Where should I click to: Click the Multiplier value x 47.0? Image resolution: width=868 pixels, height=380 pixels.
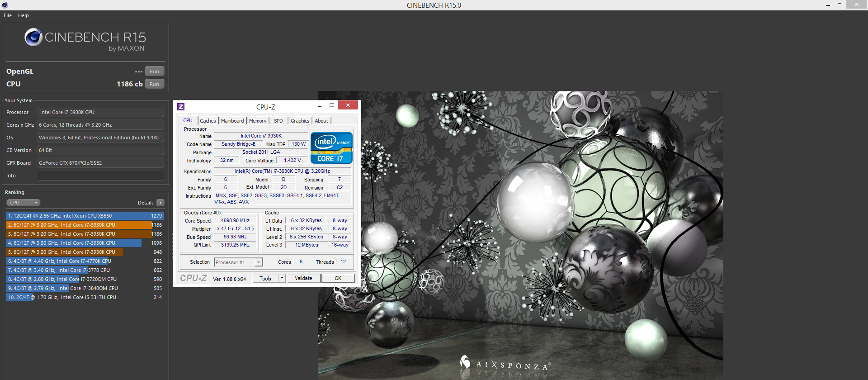[x=235, y=228]
